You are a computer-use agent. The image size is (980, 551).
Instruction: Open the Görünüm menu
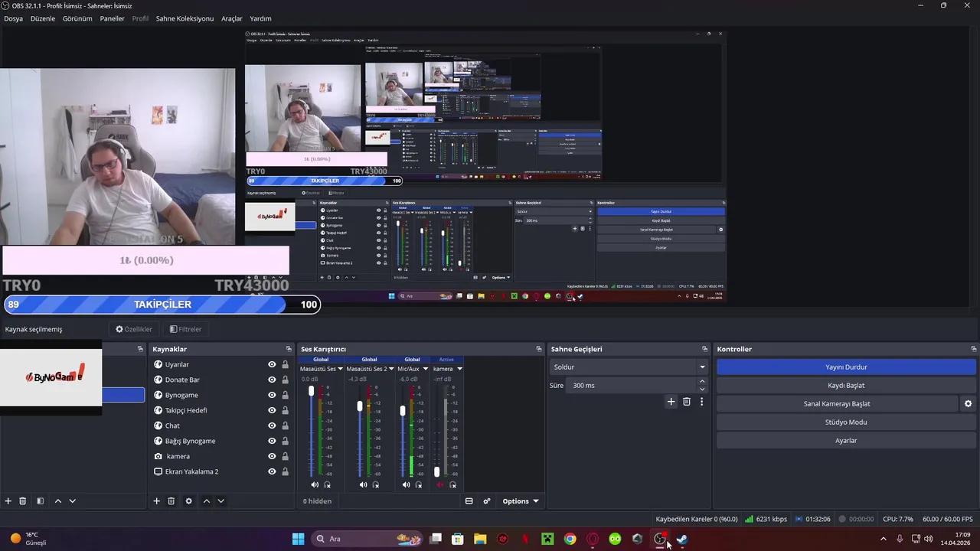pyautogui.click(x=77, y=18)
